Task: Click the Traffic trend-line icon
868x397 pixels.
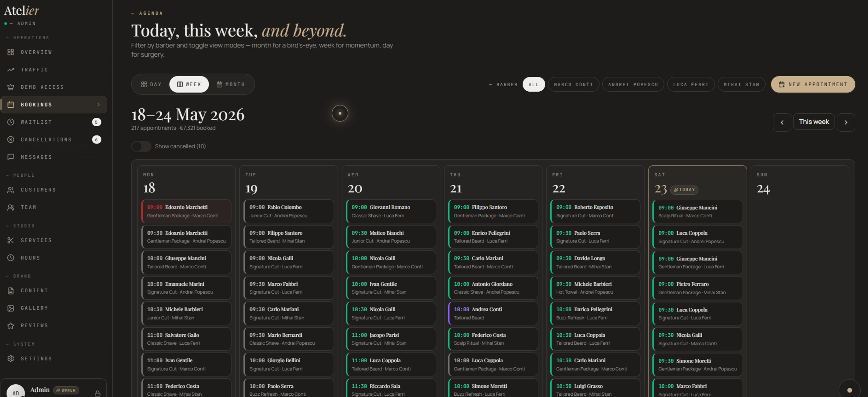Action: [x=11, y=70]
